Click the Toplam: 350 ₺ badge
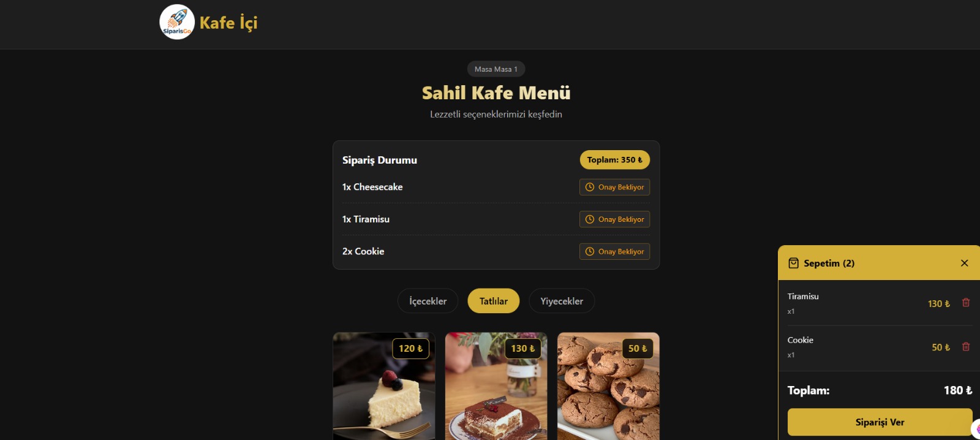 point(615,160)
